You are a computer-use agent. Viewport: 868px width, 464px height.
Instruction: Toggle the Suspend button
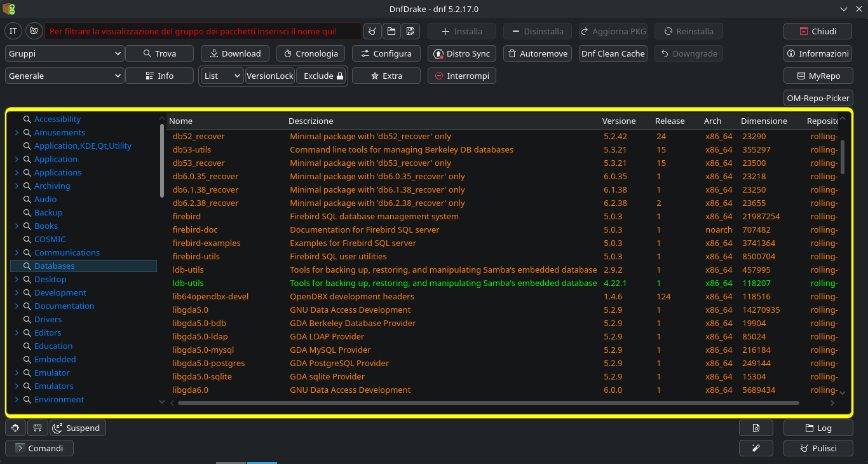coord(78,428)
